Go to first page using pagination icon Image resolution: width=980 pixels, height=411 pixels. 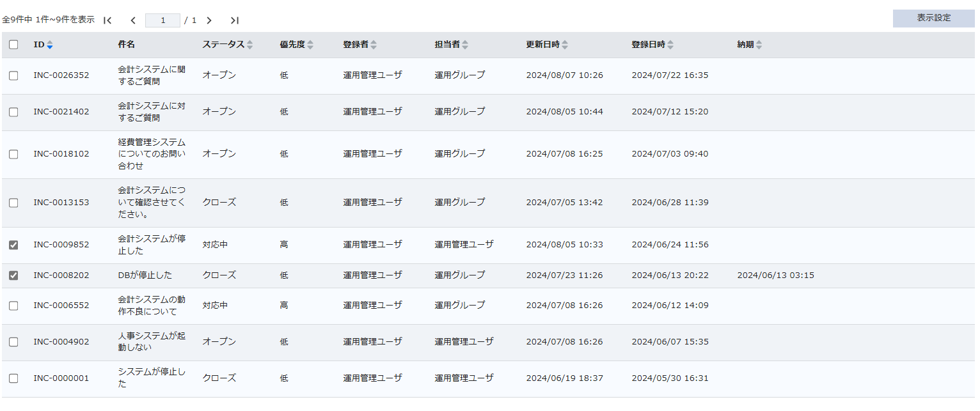point(107,20)
